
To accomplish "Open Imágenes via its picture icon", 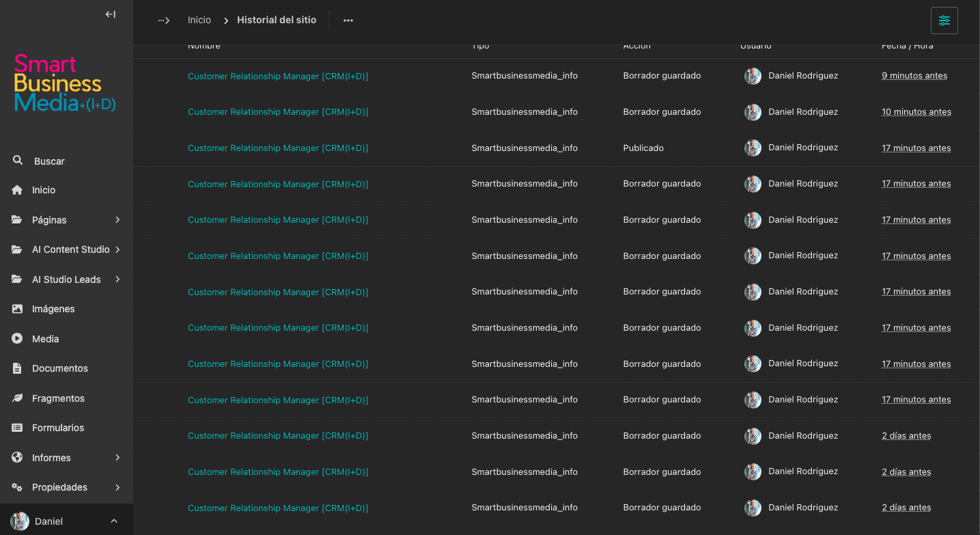I will tap(17, 309).
